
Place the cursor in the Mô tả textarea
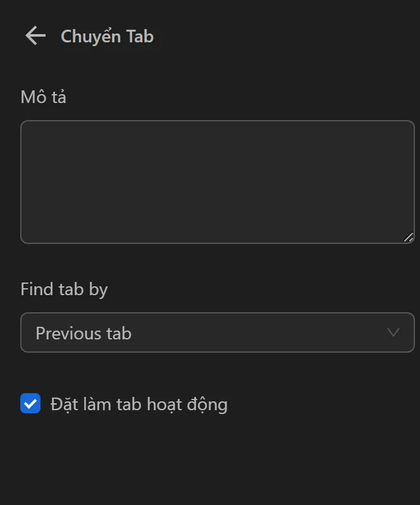[217, 181]
